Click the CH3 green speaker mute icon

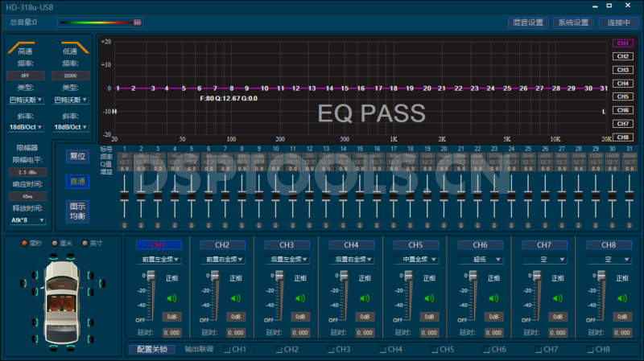[300, 298]
